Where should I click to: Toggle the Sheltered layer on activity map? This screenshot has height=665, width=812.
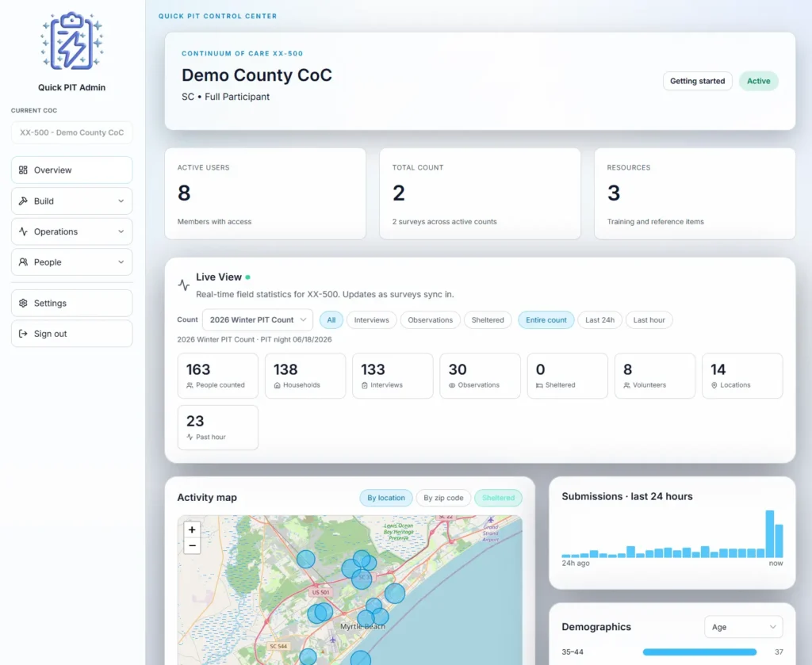(x=498, y=498)
